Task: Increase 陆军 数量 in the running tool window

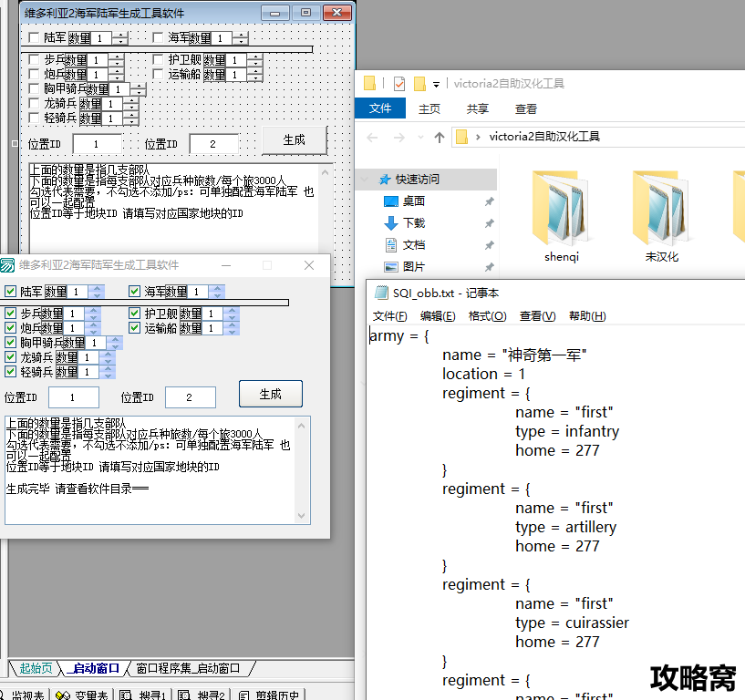Action: [x=97, y=288]
